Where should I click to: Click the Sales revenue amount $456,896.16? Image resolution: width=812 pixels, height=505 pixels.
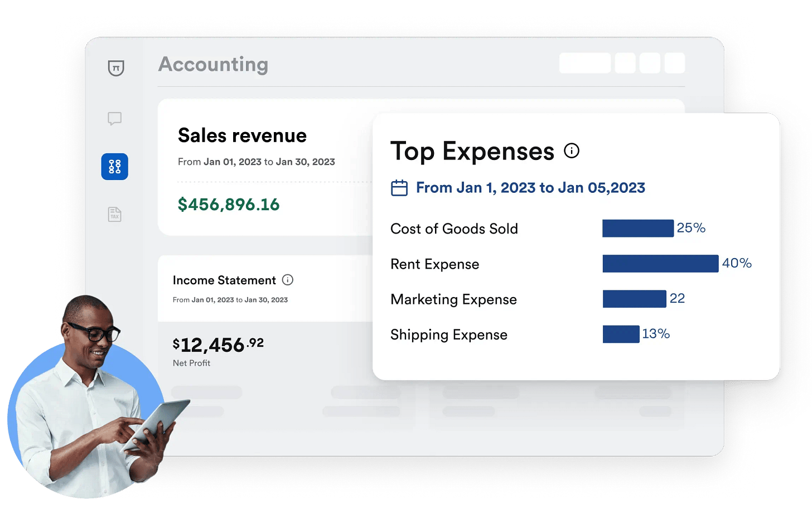[229, 205]
